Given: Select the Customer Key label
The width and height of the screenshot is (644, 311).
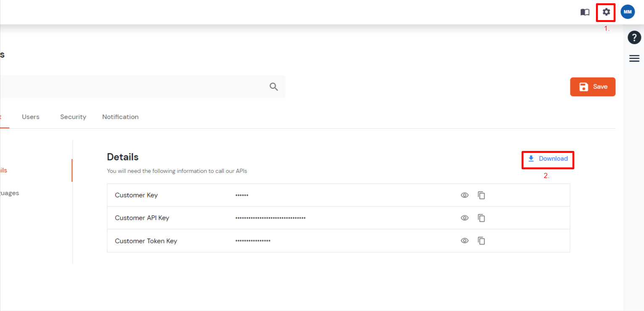Looking at the screenshot, I should [136, 195].
